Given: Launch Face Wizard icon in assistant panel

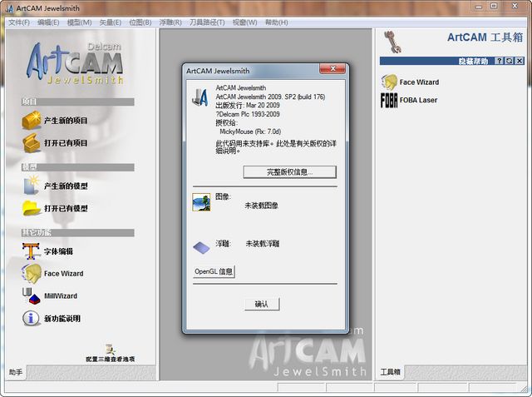Looking at the screenshot, I should click(32, 273).
